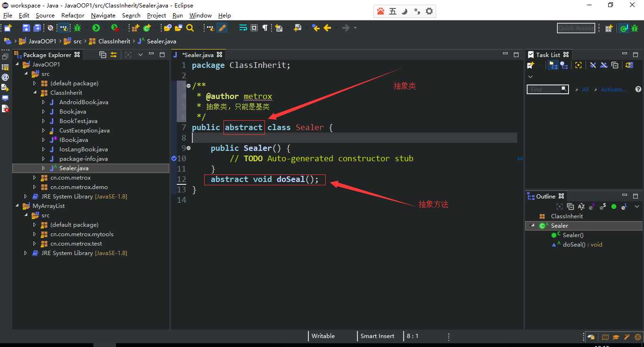This screenshot has height=347, width=644.
Task: Open Task List view menu chevron
Action: click(x=530, y=76)
